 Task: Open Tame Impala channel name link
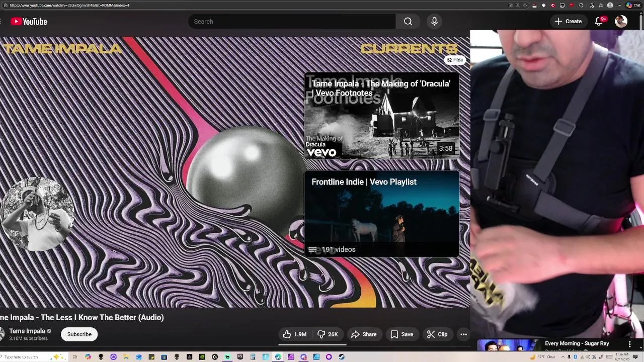tap(27, 331)
